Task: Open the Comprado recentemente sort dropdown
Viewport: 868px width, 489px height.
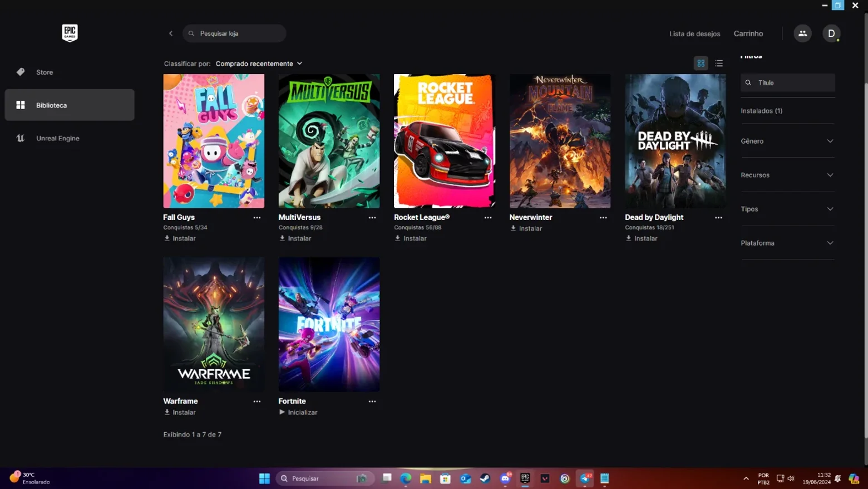Action: [x=259, y=63]
